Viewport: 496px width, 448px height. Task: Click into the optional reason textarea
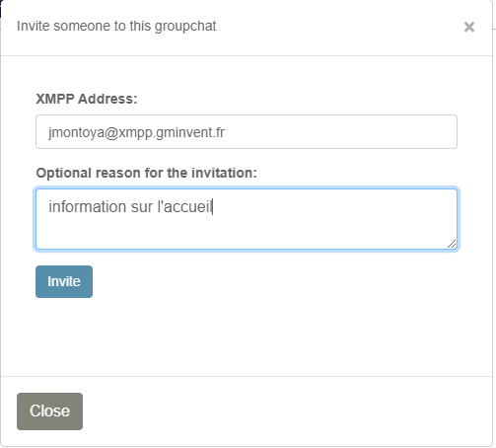(x=247, y=219)
